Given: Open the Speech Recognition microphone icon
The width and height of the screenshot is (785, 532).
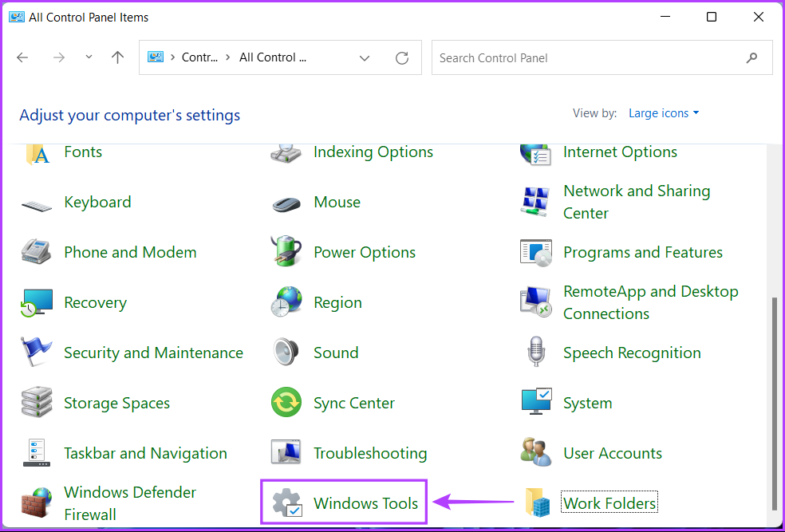Looking at the screenshot, I should [535, 353].
